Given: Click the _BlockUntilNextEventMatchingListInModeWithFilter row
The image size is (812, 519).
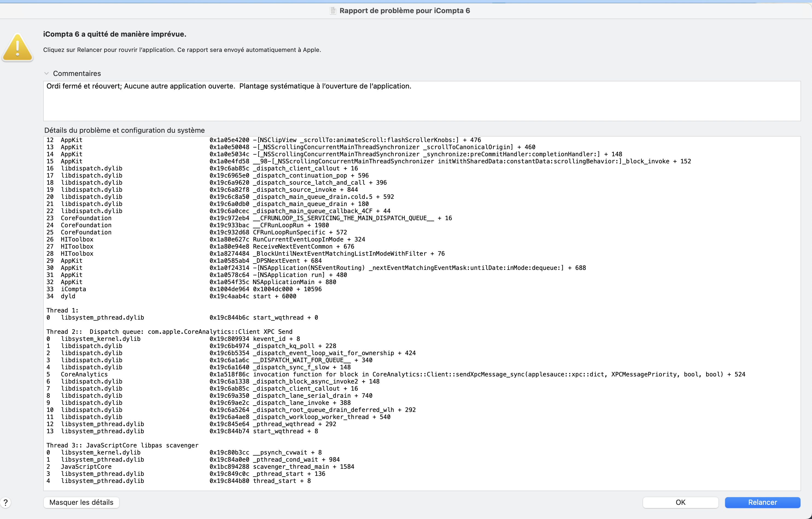Looking at the screenshot, I should point(246,253).
